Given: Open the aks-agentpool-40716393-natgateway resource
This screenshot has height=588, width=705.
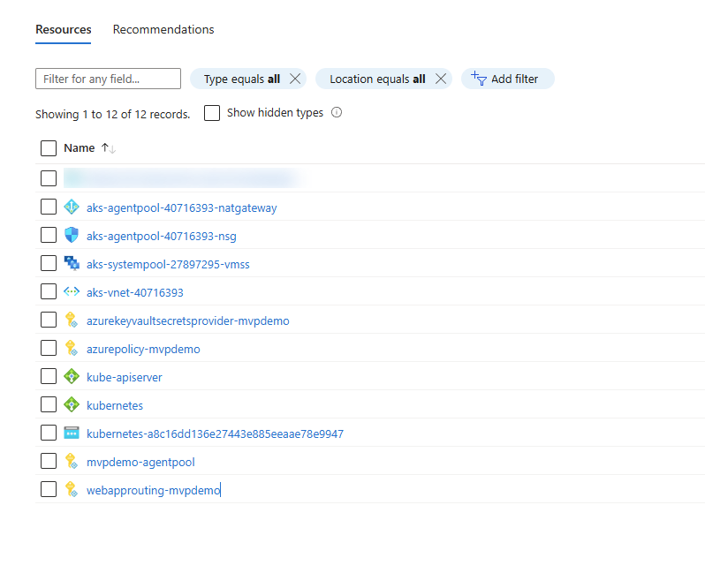Looking at the screenshot, I should pos(182,208).
